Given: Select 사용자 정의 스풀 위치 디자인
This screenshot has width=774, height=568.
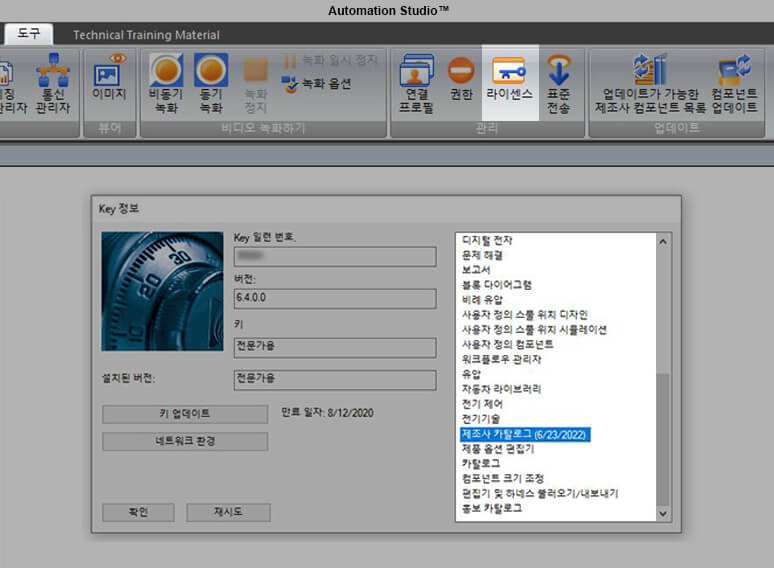Looking at the screenshot, I should 524,314.
